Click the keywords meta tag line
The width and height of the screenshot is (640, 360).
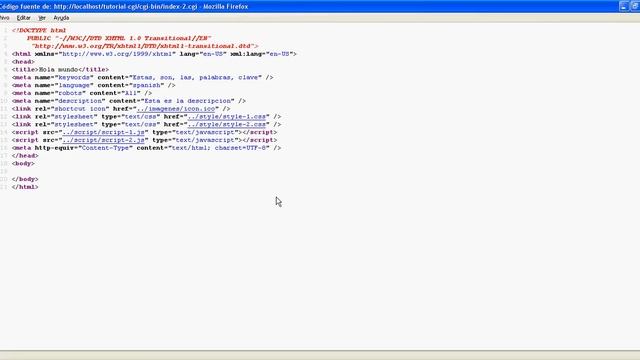[142, 78]
